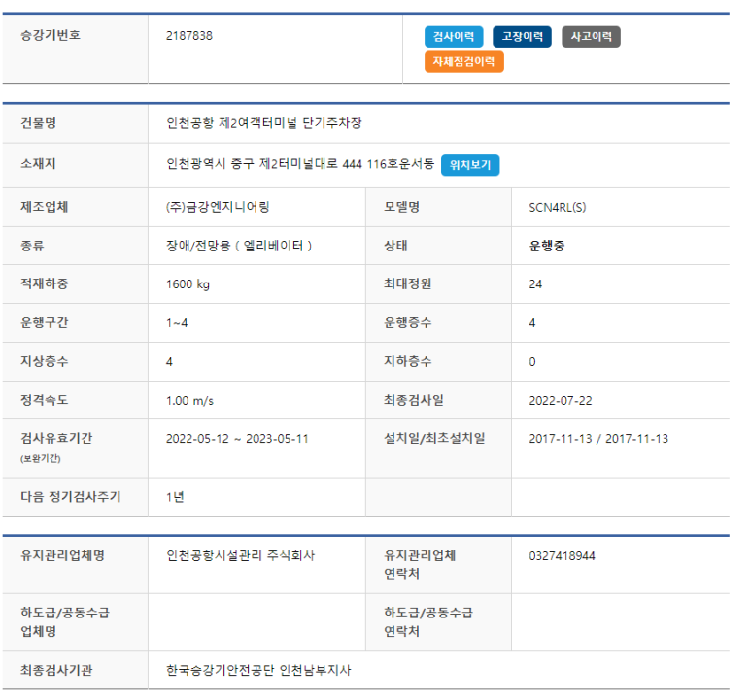Select the 적재하중 label
This screenshot has height=700, width=751.
44,284
